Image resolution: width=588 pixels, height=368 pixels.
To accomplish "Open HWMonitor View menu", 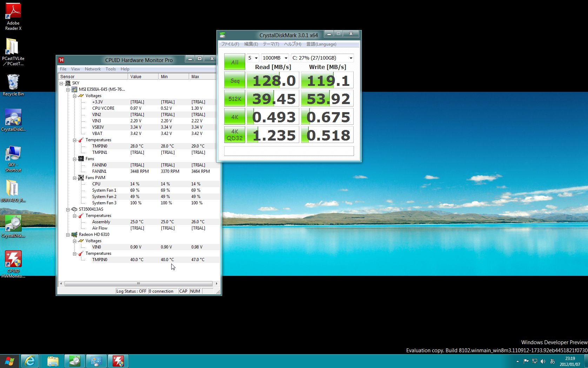I will click(75, 69).
